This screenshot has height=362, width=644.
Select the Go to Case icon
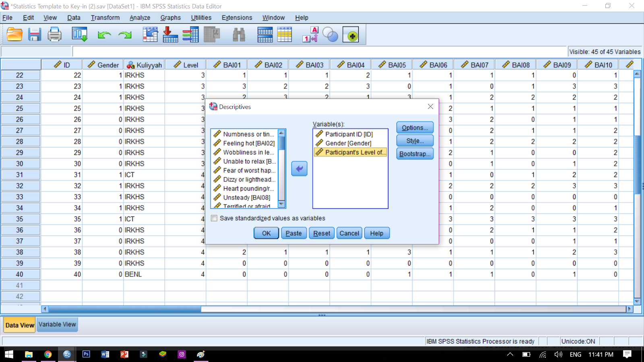click(150, 35)
